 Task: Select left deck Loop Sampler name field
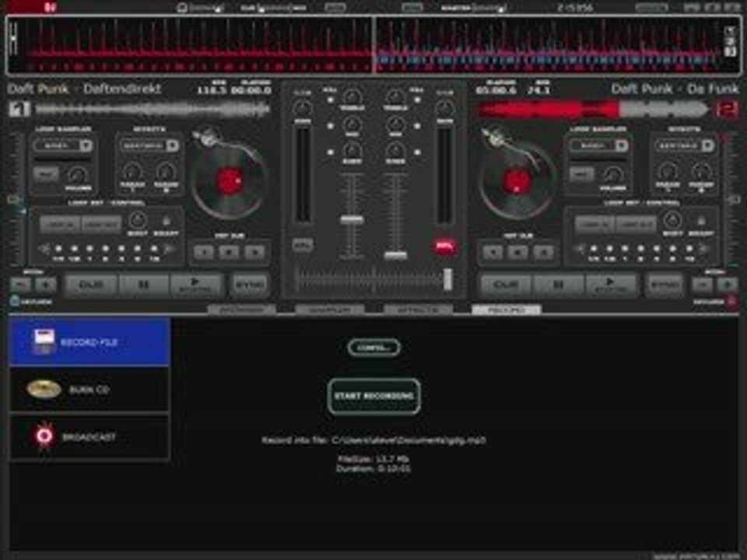click(x=57, y=145)
